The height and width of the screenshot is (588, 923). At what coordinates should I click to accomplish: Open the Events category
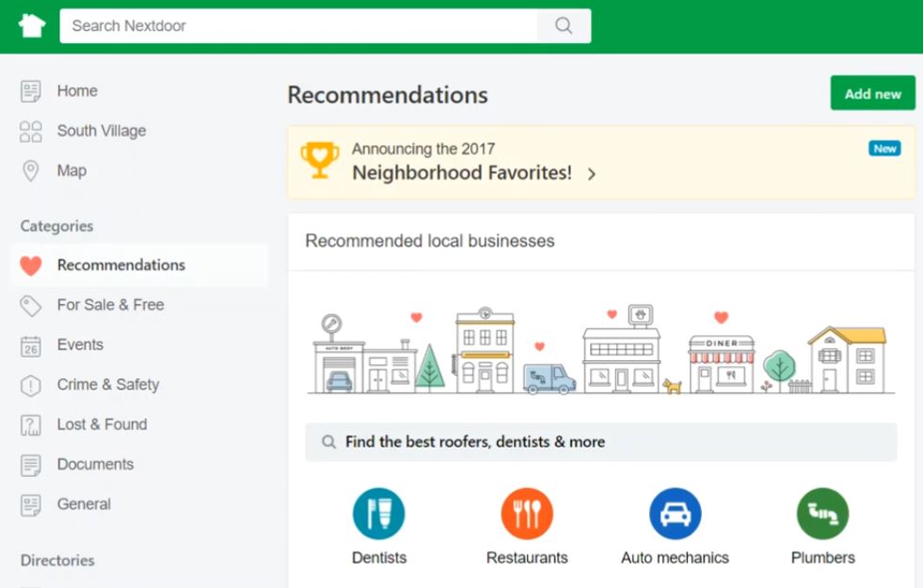(80, 345)
